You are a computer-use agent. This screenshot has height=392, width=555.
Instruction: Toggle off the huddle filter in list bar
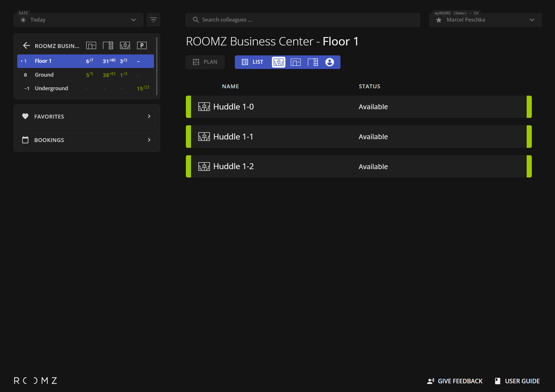279,62
